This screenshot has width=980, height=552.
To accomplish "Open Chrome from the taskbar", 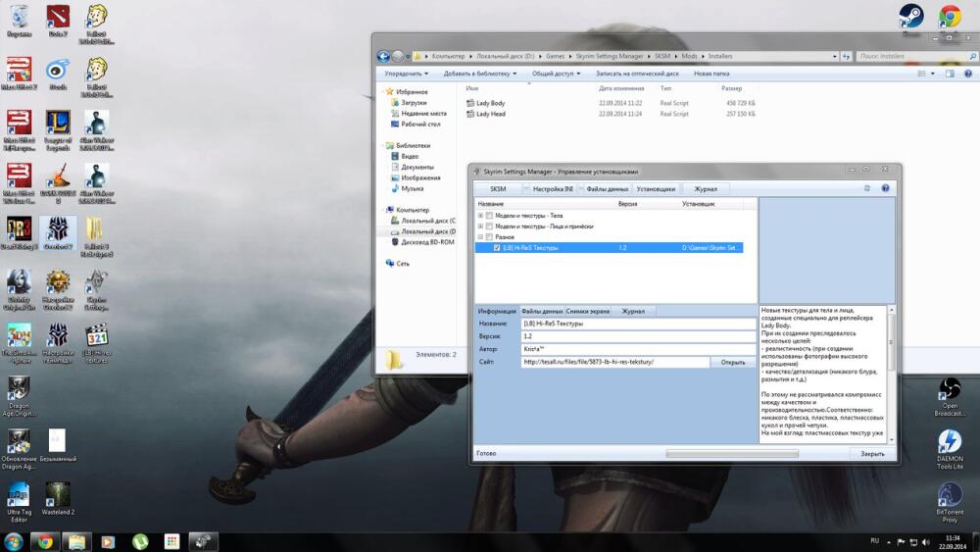I will [44, 541].
